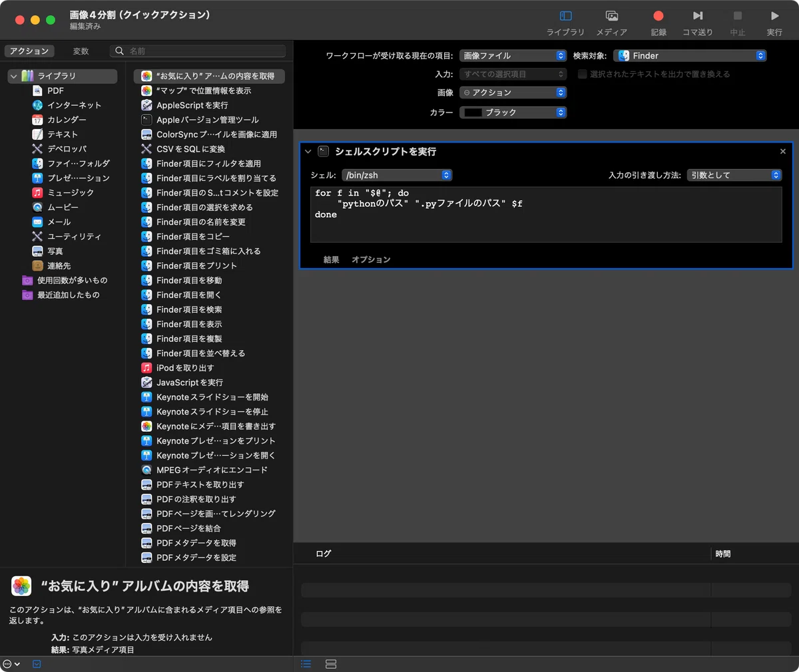Viewport: 799px width, 672px height.
Task: Select the ミュージック category icon
Action: click(x=37, y=192)
